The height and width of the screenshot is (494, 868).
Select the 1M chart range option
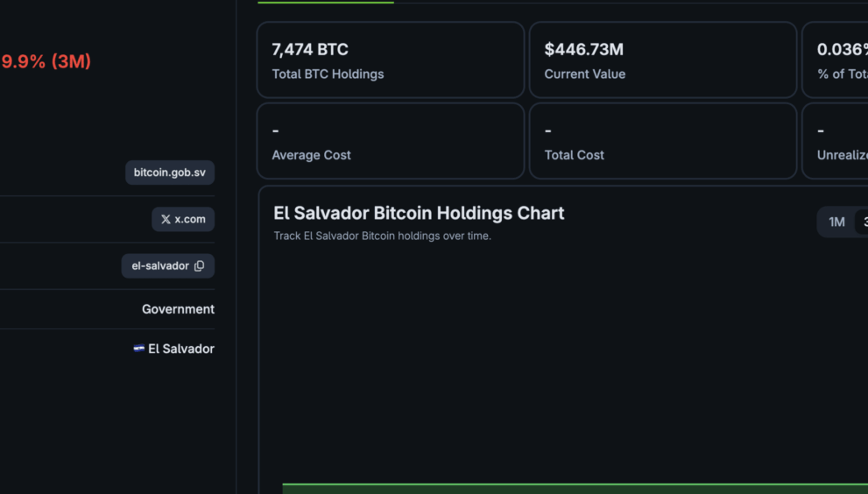pyautogui.click(x=836, y=222)
